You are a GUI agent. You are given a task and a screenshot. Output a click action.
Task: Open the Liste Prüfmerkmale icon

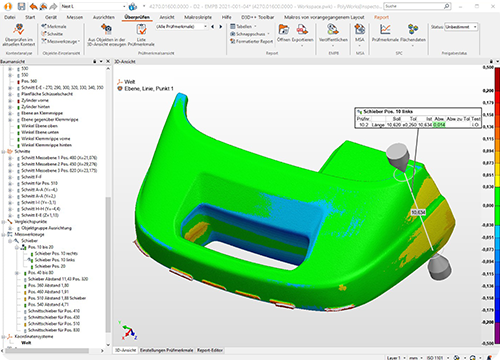pos(141,30)
